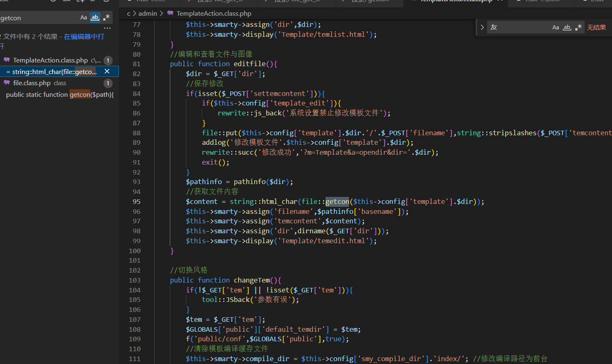Click line number 81 in the gutter
The width and height of the screenshot is (612, 364).
click(137, 64)
